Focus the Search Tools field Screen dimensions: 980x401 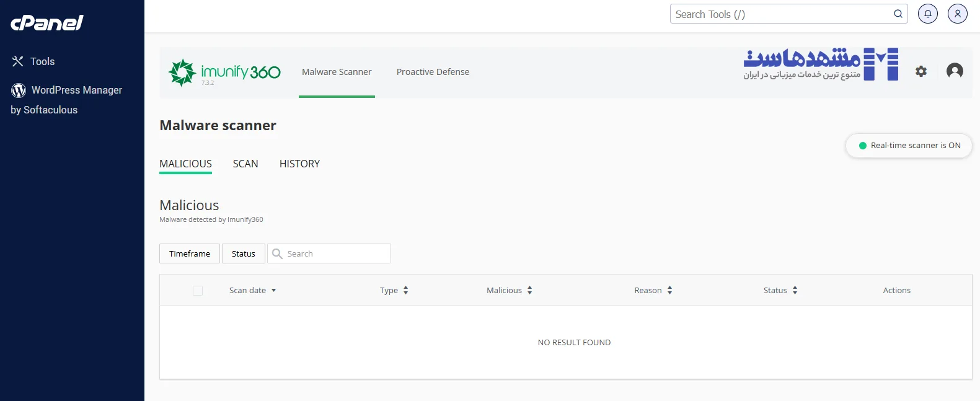click(781, 14)
